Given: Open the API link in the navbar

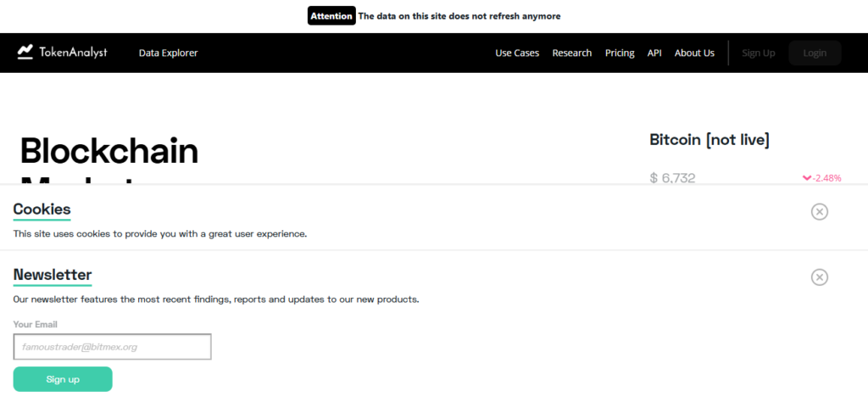Looking at the screenshot, I should coord(654,53).
